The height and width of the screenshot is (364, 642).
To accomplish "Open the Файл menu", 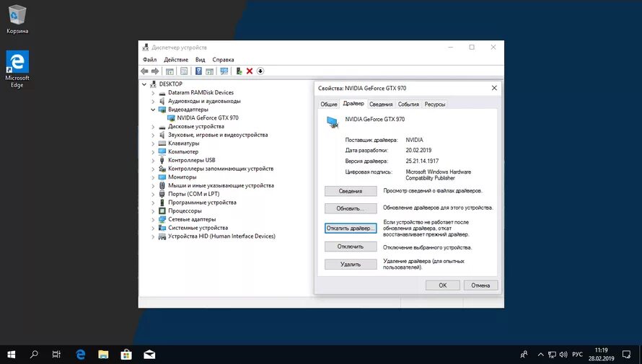I will click(150, 59).
